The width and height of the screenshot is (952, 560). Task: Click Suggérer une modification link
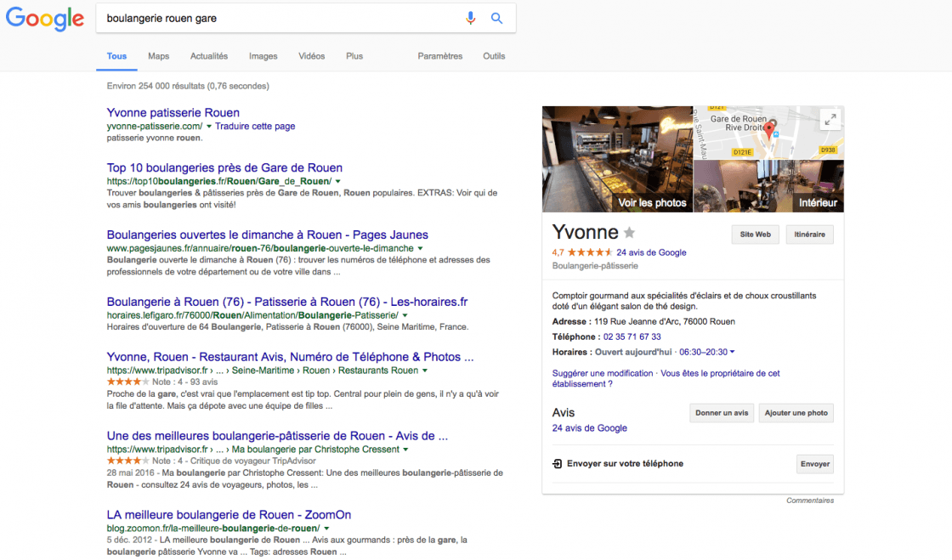(603, 373)
